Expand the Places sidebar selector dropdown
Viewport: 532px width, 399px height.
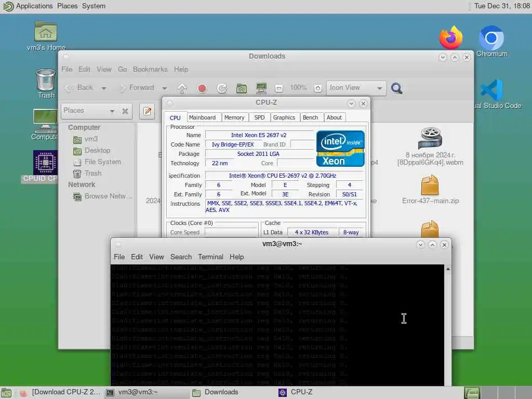tap(89, 111)
